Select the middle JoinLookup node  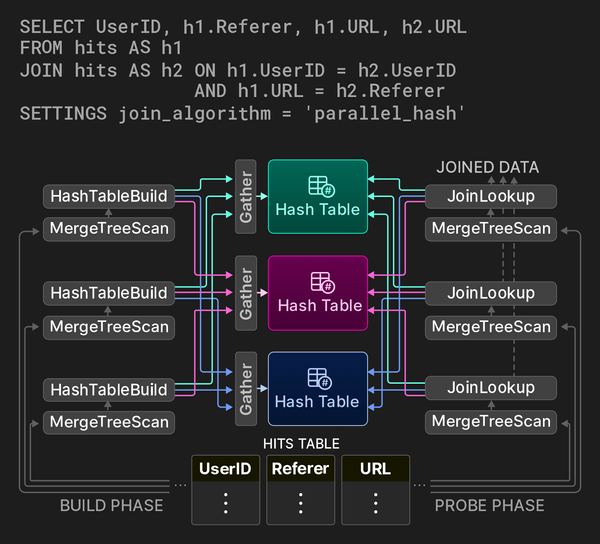tap(490, 293)
